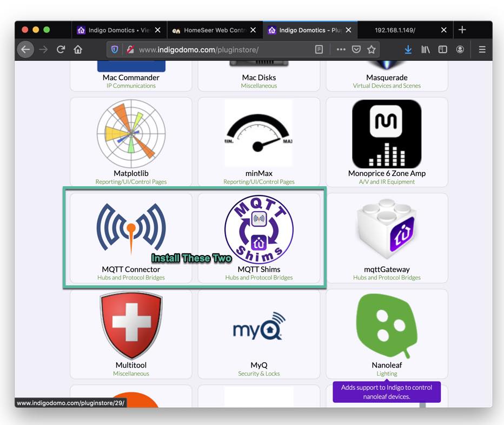504x425 pixels.
Task: Open the Nanoleaf green leaf icon
Action: point(387,325)
